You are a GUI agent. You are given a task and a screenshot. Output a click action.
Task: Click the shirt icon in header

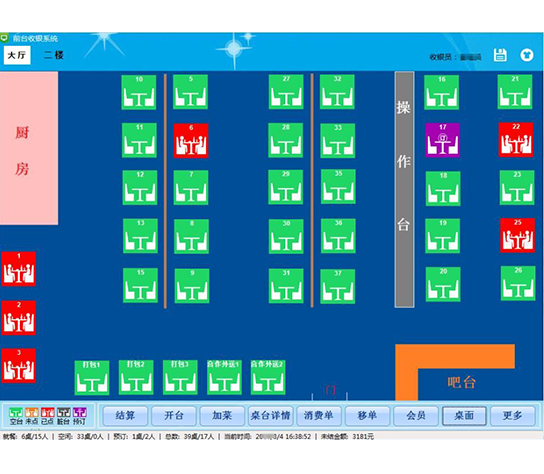tap(527, 55)
